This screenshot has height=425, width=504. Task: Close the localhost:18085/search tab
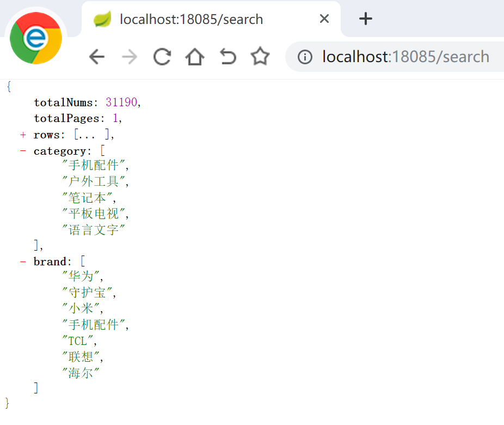tap(324, 19)
